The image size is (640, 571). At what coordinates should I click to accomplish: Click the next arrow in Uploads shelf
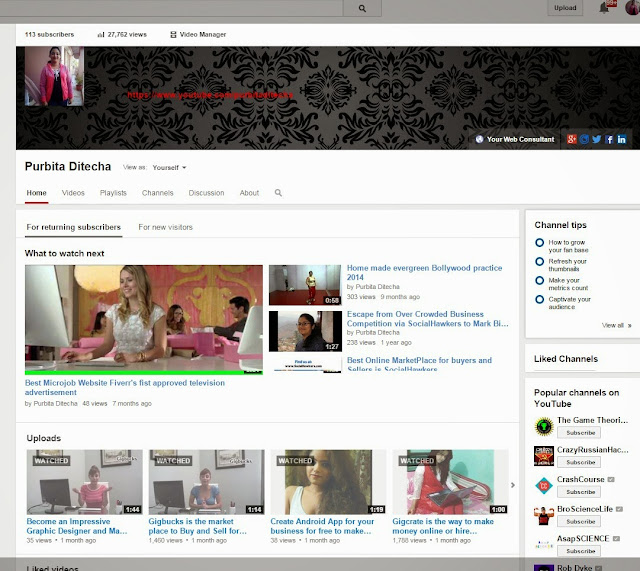pyautogui.click(x=513, y=485)
